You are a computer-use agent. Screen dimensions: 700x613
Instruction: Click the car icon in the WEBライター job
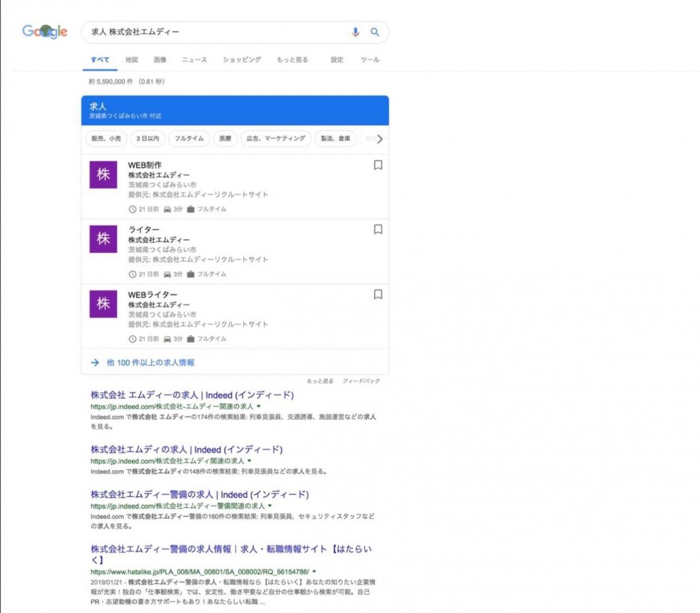pos(167,339)
